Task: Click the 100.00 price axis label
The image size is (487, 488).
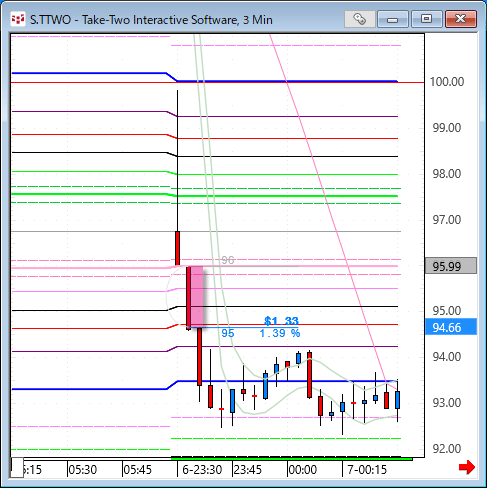Action: 447,82
